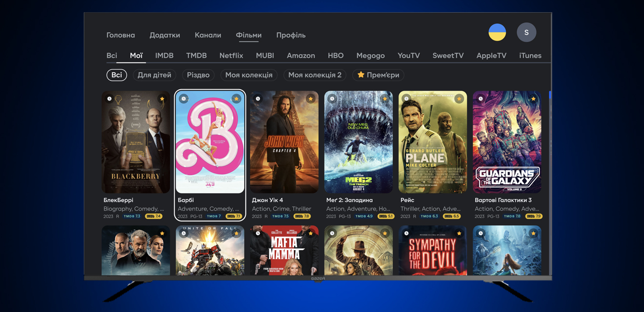Click the clock icon on Indiana Jones poster
Screen dimensions: 644x312
click(x=332, y=234)
